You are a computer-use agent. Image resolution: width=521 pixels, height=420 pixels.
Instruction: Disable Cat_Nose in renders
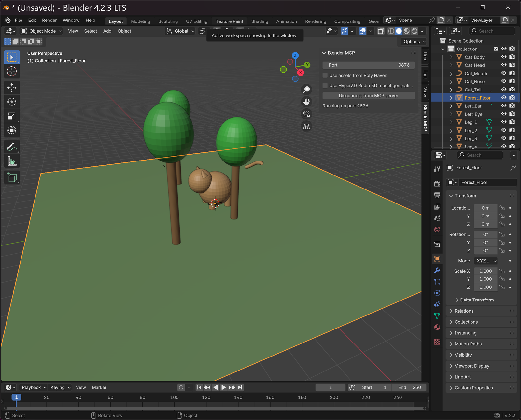(512, 81)
